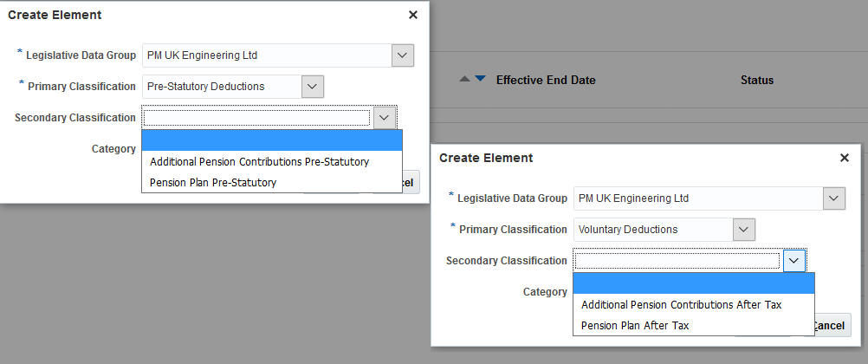
Task: Expand Legislative Data Group arrow in Voluntary Deductions dialog
Action: [833, 198]
